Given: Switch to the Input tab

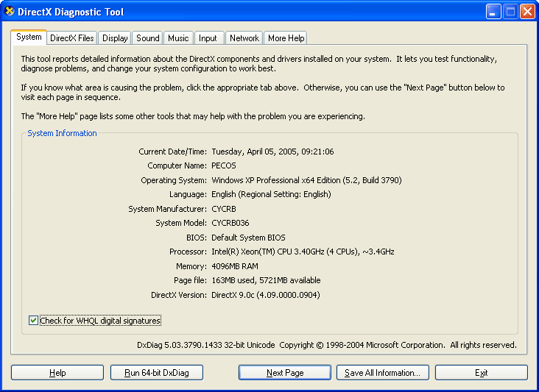Looking at the screenshot, I should pyautogui.click(x=208, y=38).
